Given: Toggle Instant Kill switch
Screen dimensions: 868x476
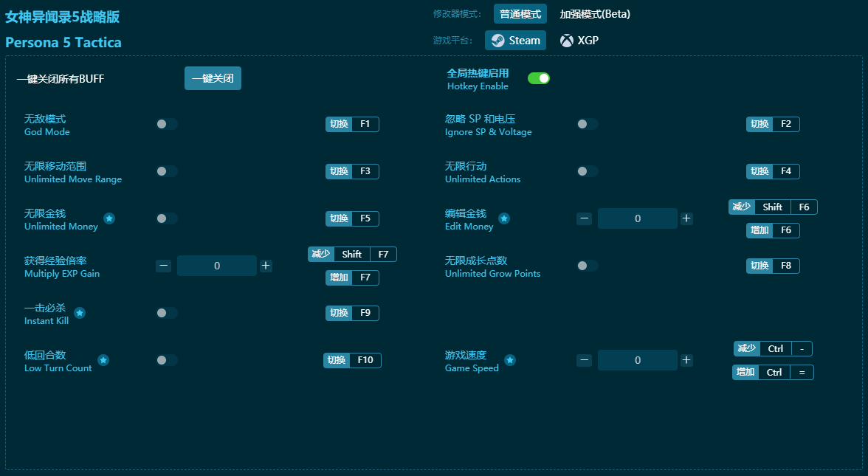Looking at the screenshot, I should click(x=167, y=313).
